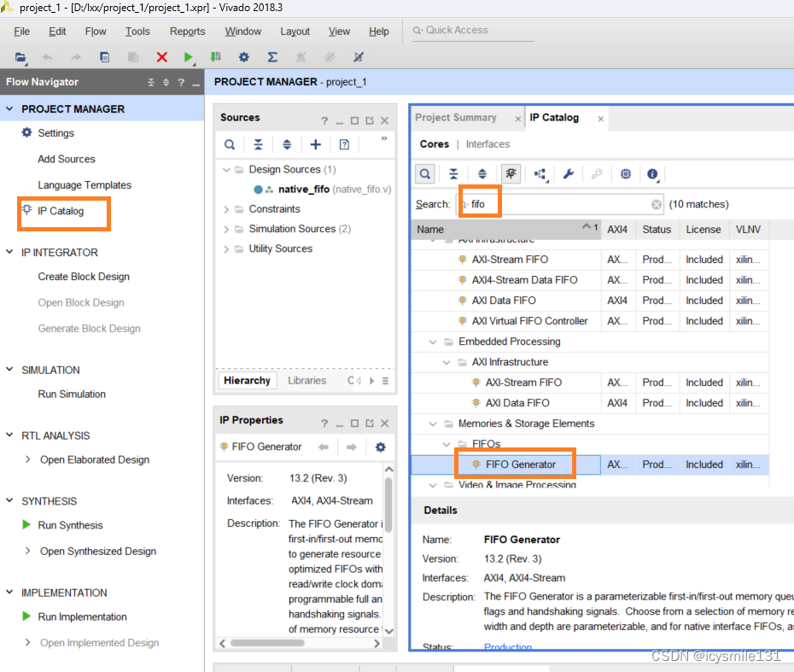Viewport: 794px width, 672px height.
Task: Click Add Sources in Flow Navigator
Action: click(x=67, y=159)
